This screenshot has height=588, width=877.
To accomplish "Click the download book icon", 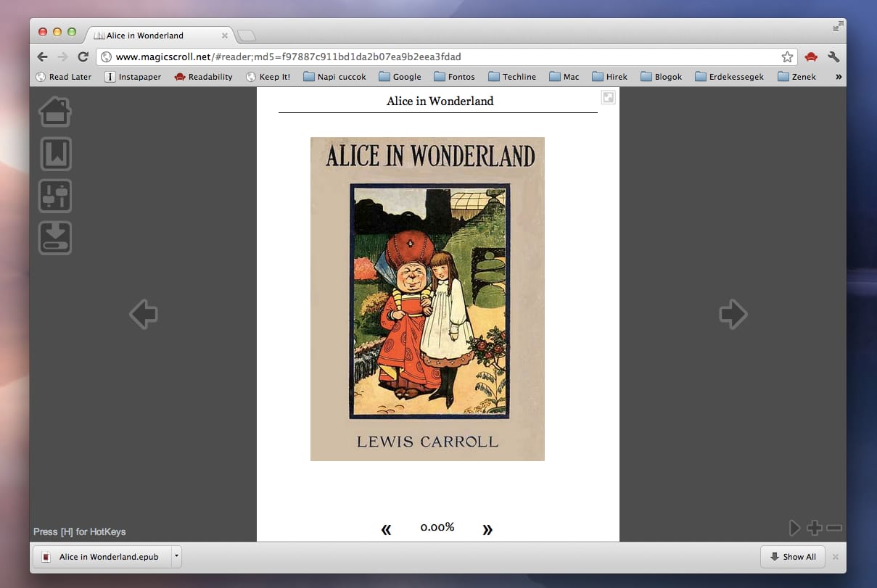I will pyautogui.click(x=55, y=238).
